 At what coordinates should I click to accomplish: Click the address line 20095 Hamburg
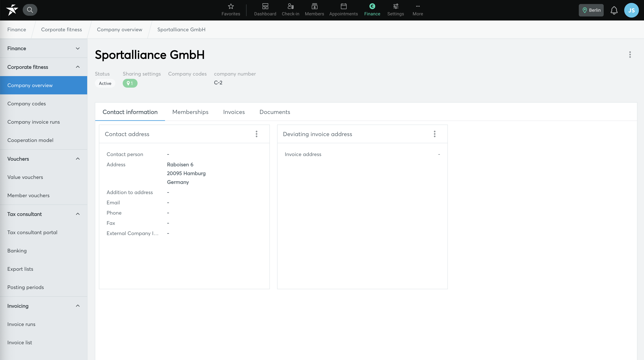coord(186,173)
